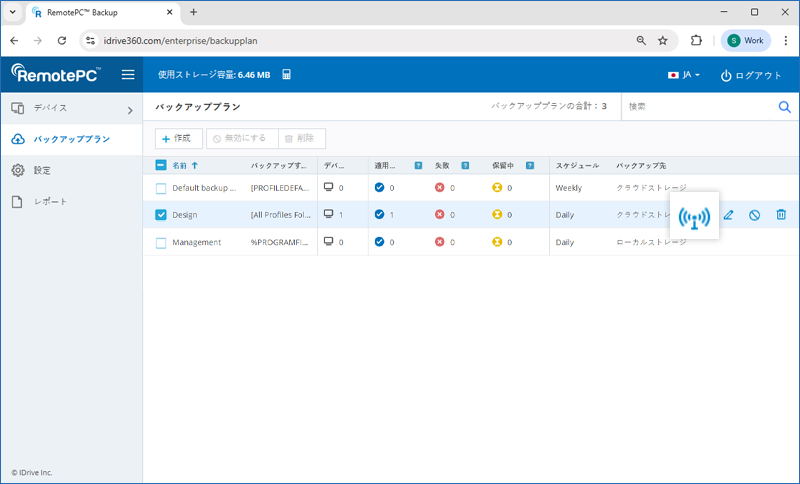Image resolution: width=800 pixels, height=484 pixels.
Task: Click the address bar URL
Action: click(181, 41)
